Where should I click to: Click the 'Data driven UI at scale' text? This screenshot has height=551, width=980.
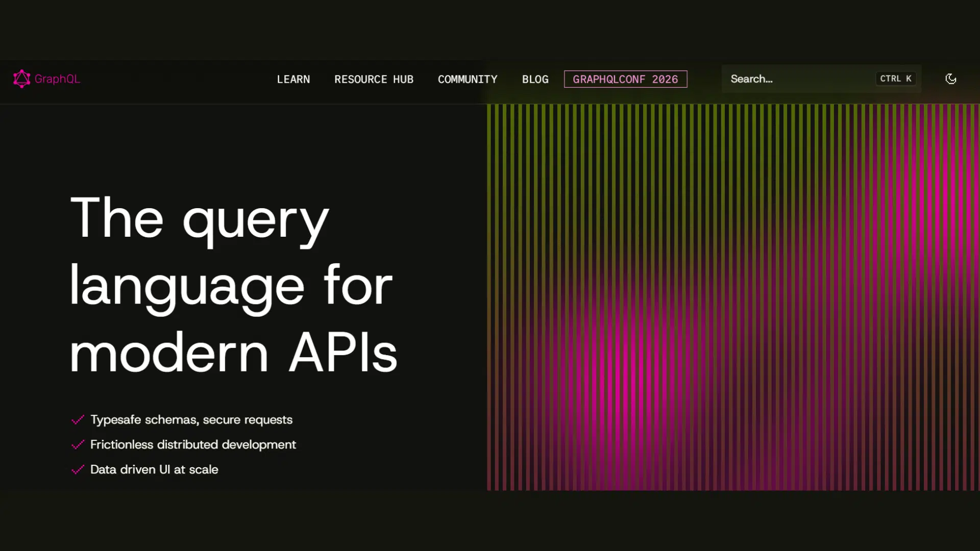[154, 470]
